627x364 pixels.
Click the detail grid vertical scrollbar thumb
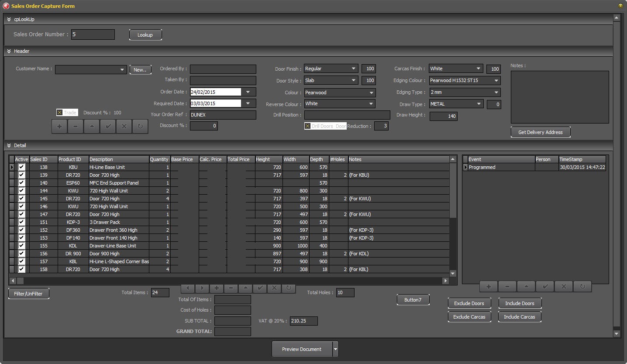453,190
